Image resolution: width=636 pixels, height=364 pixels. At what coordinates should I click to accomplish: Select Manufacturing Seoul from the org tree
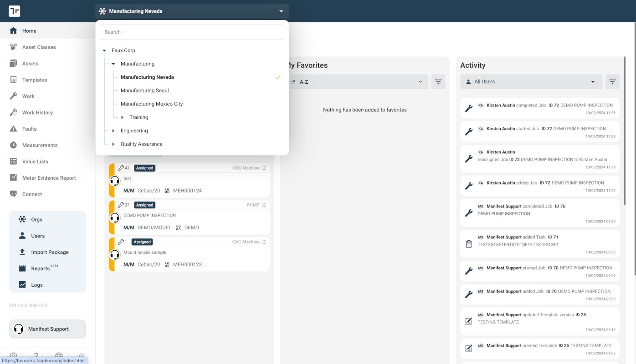pyautogui.click(x=144, y=90)
